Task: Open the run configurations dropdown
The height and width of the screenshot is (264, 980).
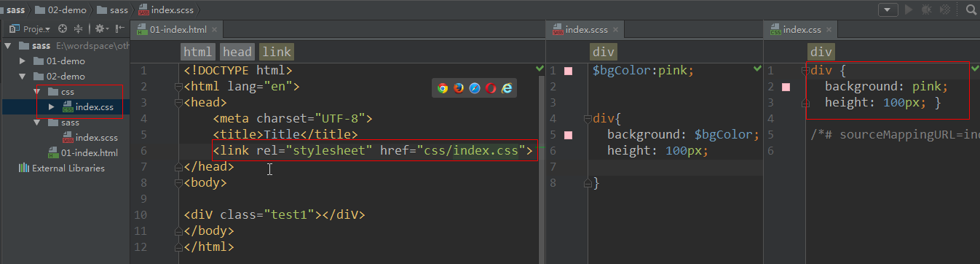Action: tap(888, 9)
